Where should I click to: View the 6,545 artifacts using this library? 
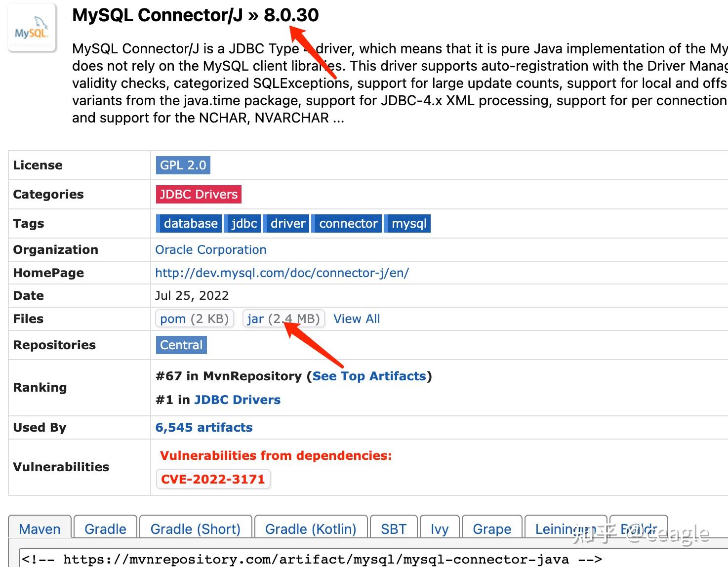coord(203,427)
